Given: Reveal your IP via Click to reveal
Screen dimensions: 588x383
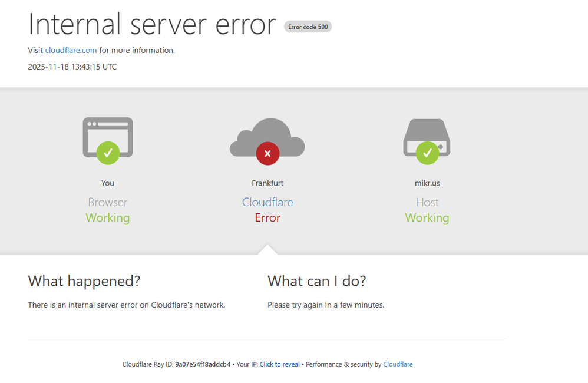Looking at the screenshot, I should click(280, 364).
